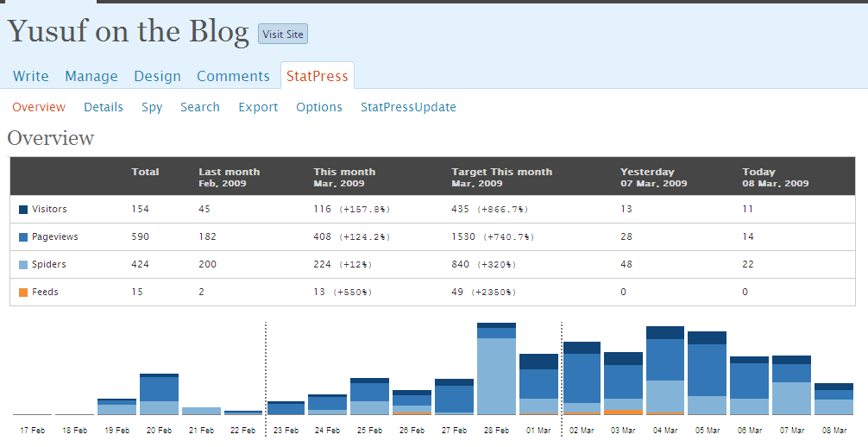Click the Visitors total value 154
The width and height of the screenshot is (868, 447).
tap(140, 209)
